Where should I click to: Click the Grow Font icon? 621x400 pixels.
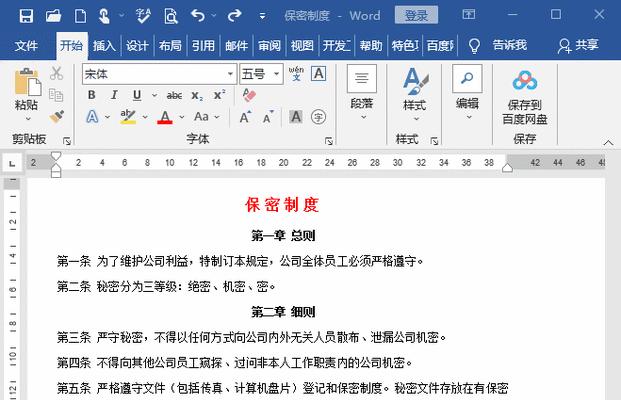tap(245, 117)
